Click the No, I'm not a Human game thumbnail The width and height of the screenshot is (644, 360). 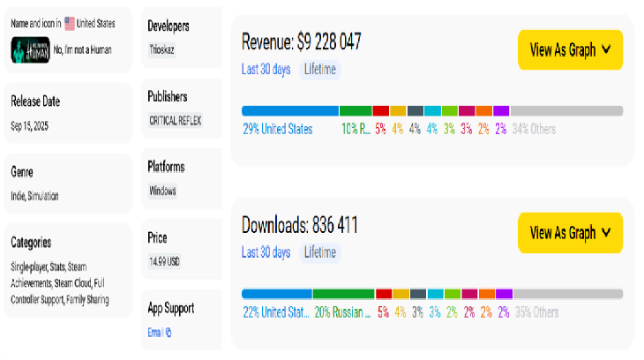30,49
